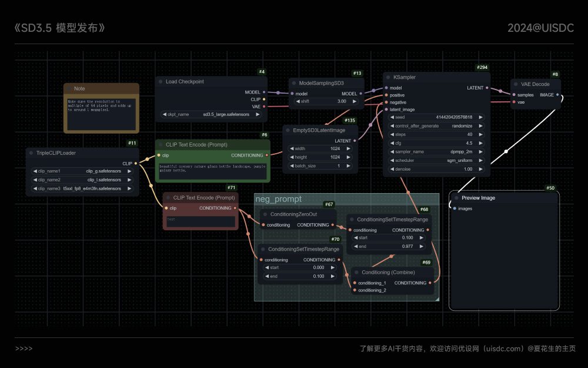This screenshot has width=588, height=368.
Task: Collapse the TripleCLIPLoader node title dot
Action: click(31, 153)
